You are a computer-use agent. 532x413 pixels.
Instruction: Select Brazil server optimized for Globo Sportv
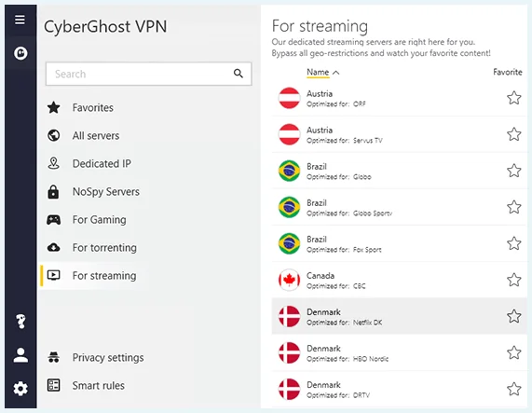click(x=399, y=207)
